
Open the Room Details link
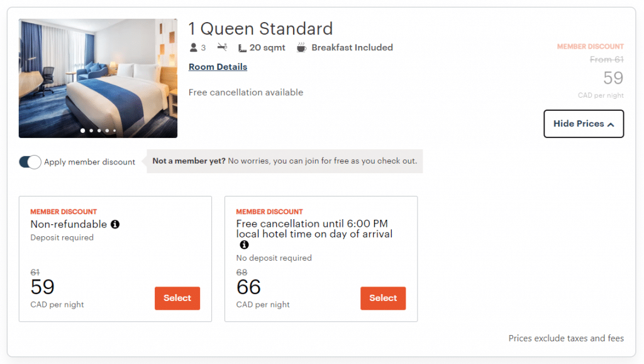pos(218,66)
